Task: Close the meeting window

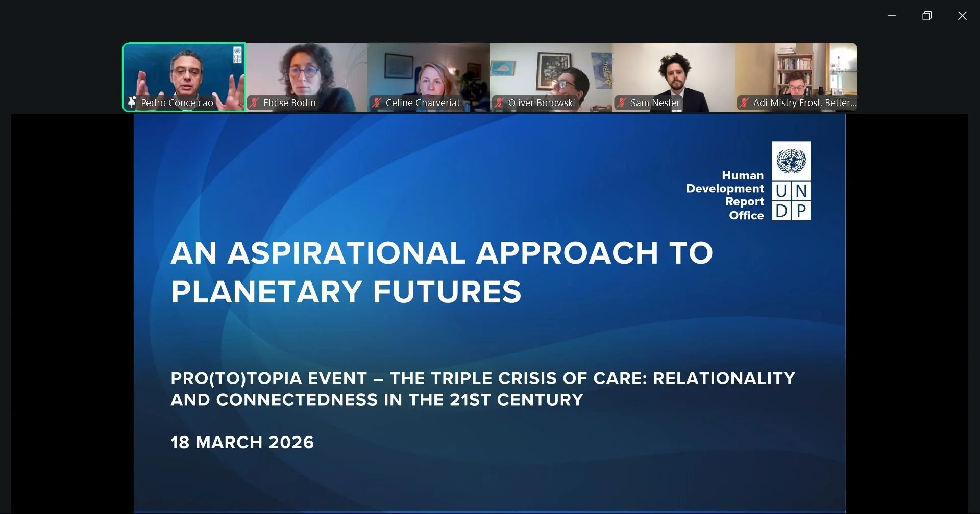Action: (x=962, y=16)
